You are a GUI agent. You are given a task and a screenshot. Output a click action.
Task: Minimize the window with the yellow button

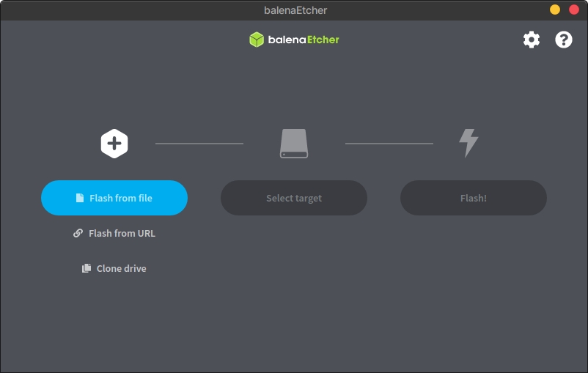pyautogui.click(x=555, y=10)
